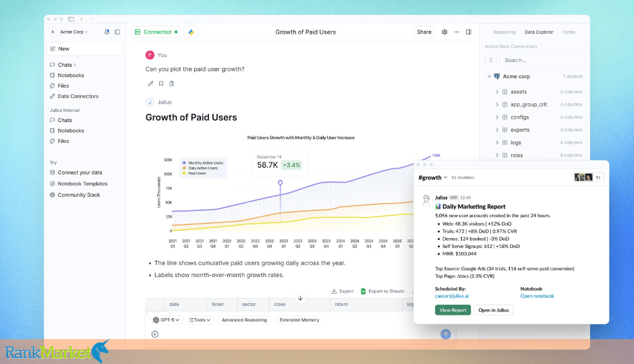The width and height of the screenshot is (634, 364).
Task: Add an attachment with the plus icon
Action: (x=155, y=334)
